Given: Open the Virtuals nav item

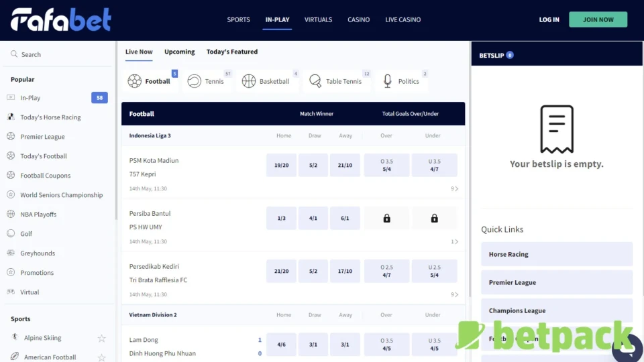Looking at the screenshot, I should coord(318,19).
